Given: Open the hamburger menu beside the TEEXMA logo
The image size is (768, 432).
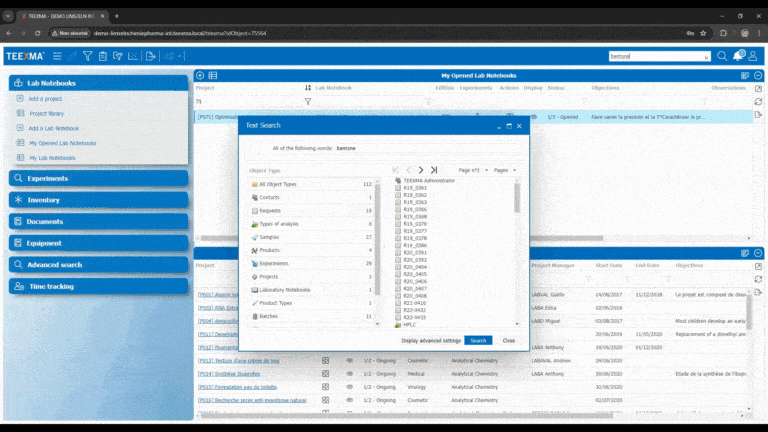Looking at the screenshot, I should pyautogui.click(x=57, y=56).
